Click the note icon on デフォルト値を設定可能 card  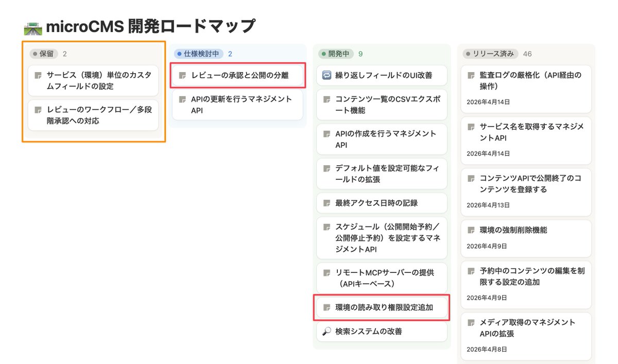[327, 168]
